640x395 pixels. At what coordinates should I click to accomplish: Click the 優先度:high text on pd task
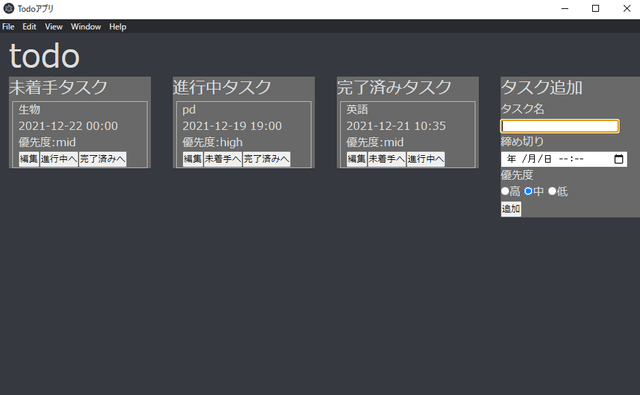click(212, 142)
